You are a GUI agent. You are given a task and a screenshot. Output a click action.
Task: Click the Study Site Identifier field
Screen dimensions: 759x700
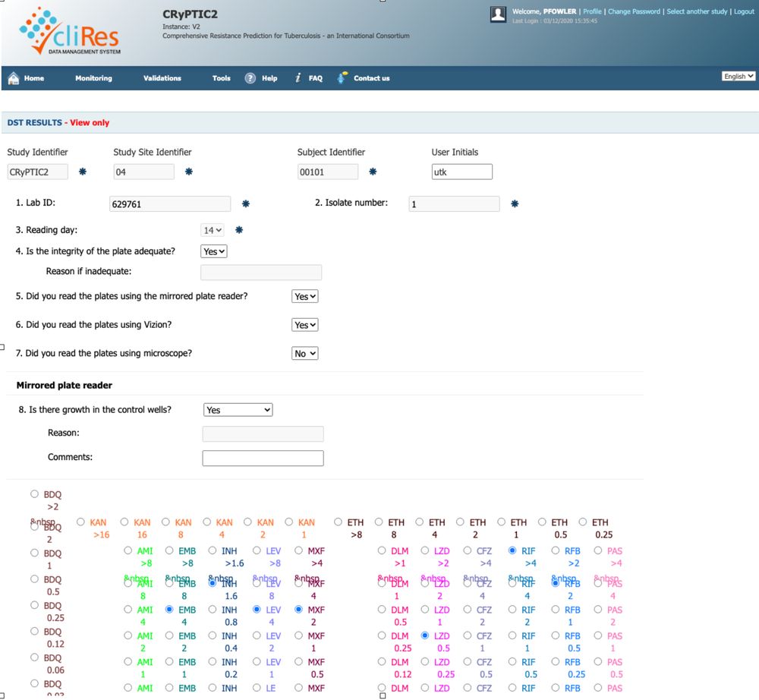(143, 172)
